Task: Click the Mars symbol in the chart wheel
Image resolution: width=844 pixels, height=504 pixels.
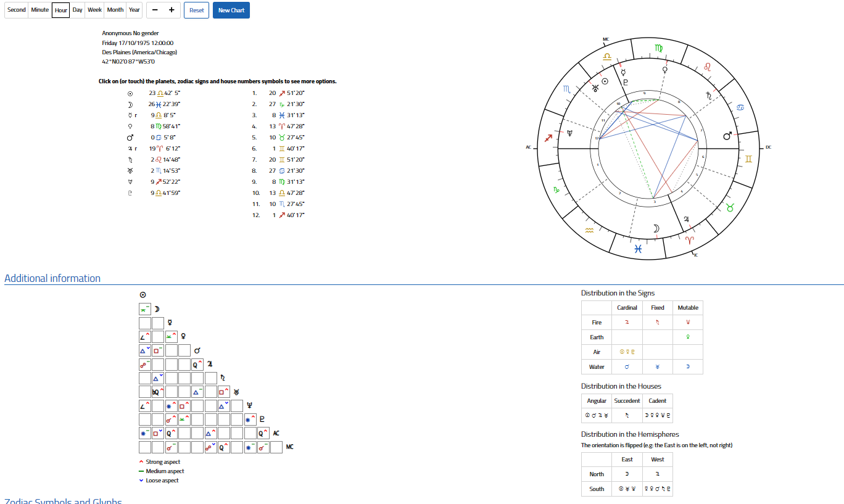Action: point(727,136)
